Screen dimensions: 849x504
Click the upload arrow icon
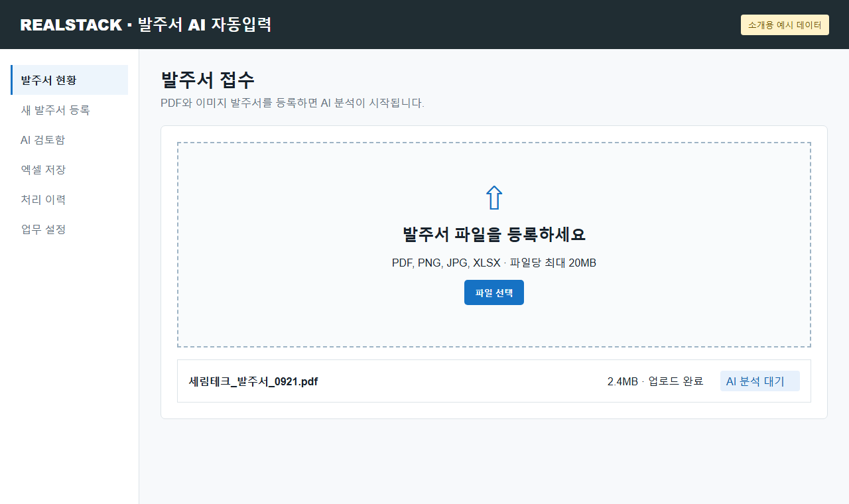(x=494, y=198)
